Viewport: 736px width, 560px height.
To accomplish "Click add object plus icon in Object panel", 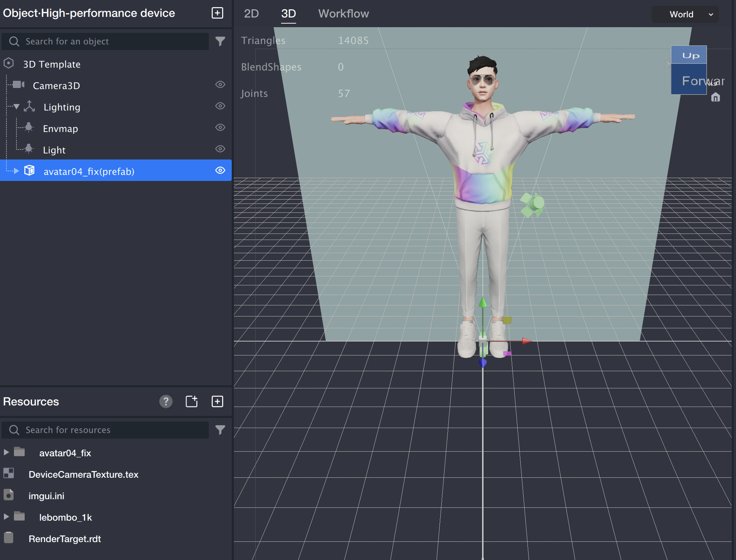I will [x=217, y=13].
